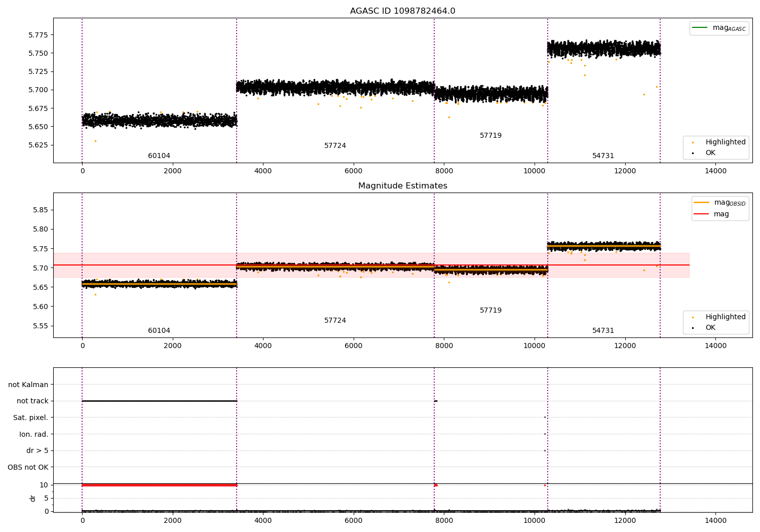Select the green mag AGASC legend line swatch
Screen dimensions: 760x532
(700, 27)
